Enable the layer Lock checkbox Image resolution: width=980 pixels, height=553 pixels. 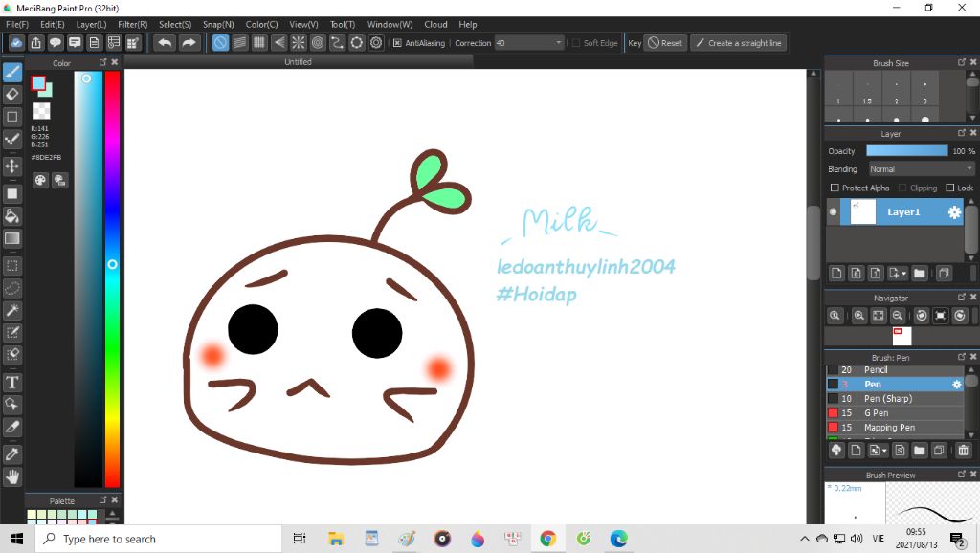pyautogui.click(x=950, y=188)
